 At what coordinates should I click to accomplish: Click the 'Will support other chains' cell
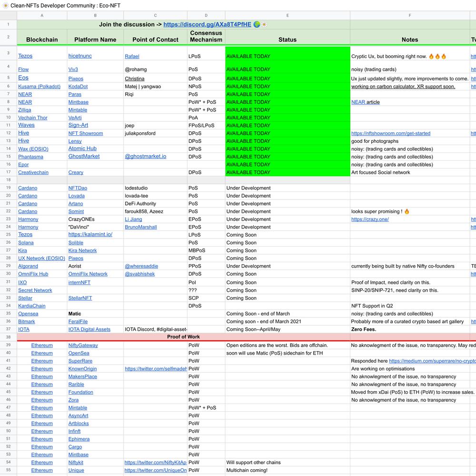click(x=288, y=462)
